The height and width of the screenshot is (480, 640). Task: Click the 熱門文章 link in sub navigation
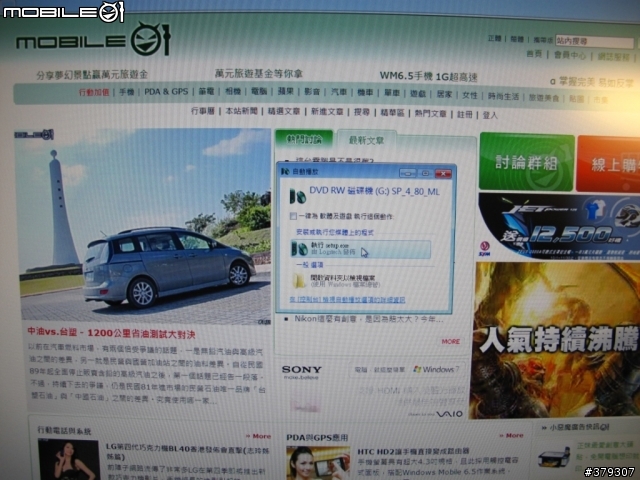(431, 113)
